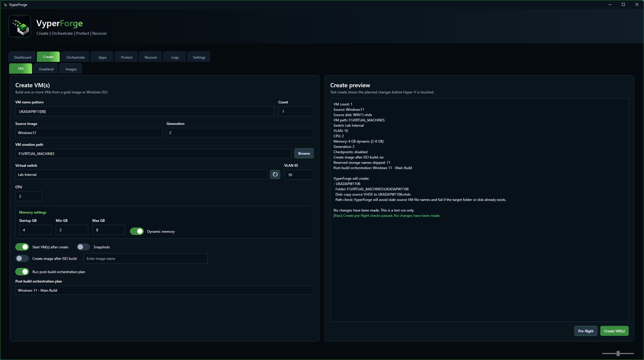Enable Create image after ISO build
The image size is (644, 360).
point(22,258)
